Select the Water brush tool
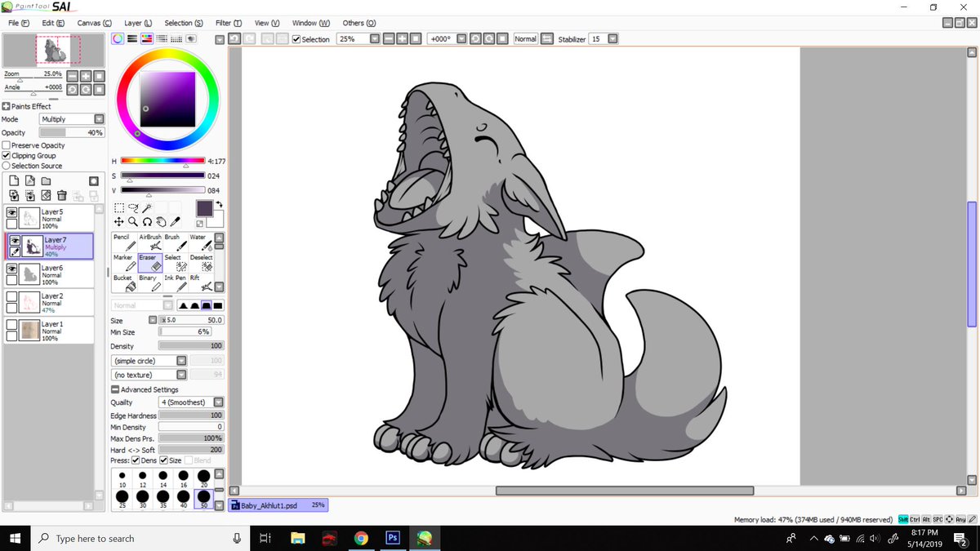Screen dimensions: 980x551 [x=200, y=242]
